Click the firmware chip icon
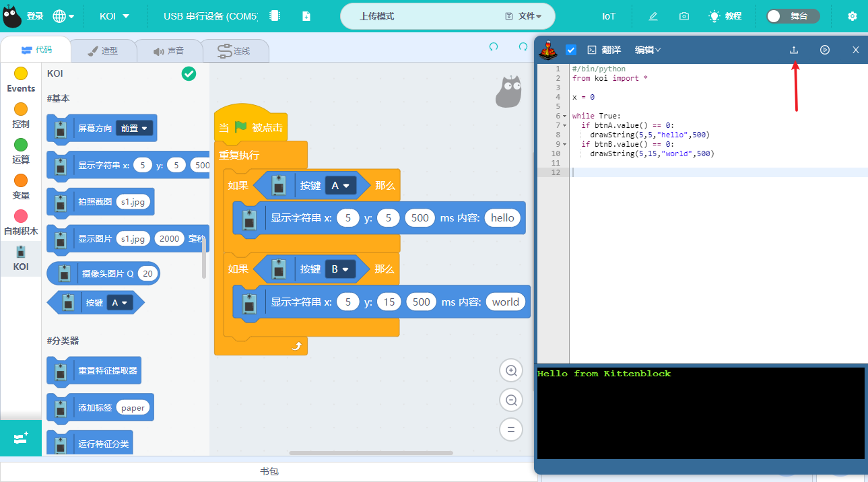Image resolution: width=868 pixels, height=482 pixels. coord(275,16)
